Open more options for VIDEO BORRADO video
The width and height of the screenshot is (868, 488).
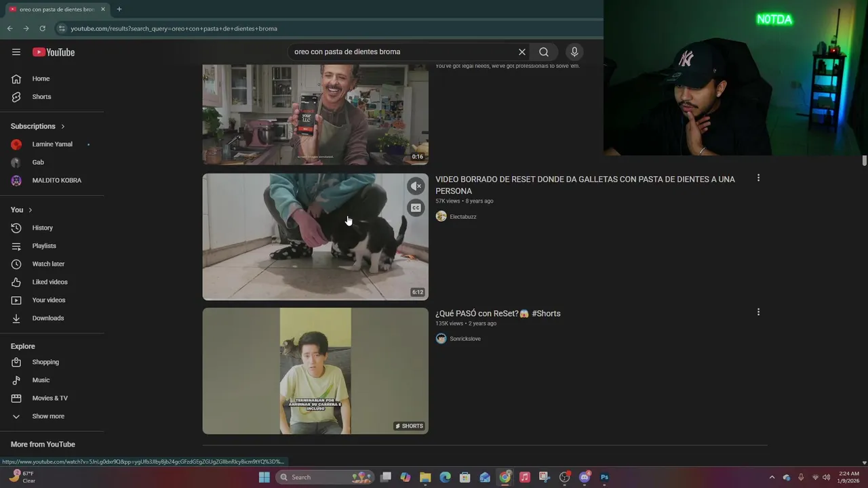(x=758, y=178)
